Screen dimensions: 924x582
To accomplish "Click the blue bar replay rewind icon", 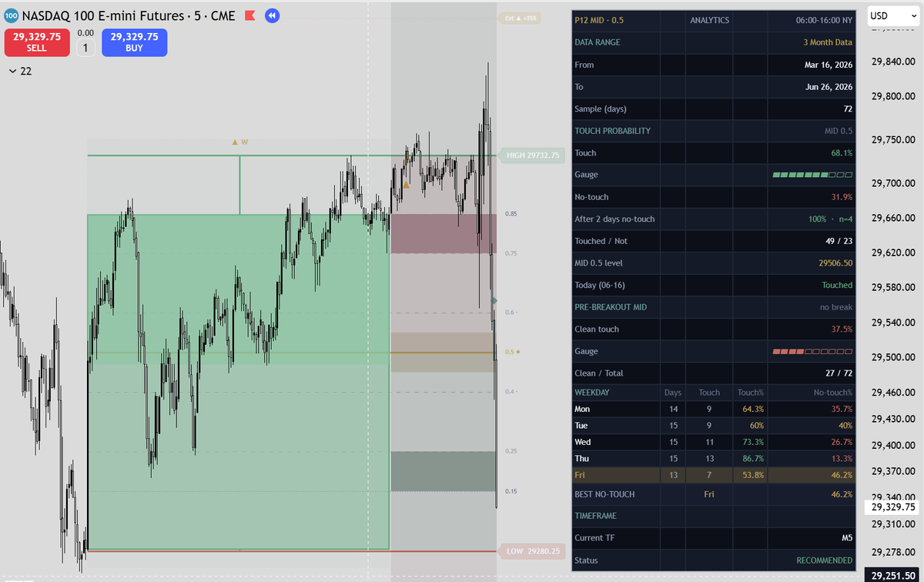I will [272, 15].
